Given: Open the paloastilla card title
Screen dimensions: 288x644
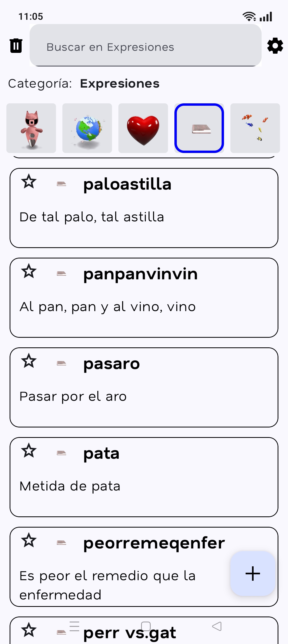Looking at the screenshot, I should (x=127, y=184).
